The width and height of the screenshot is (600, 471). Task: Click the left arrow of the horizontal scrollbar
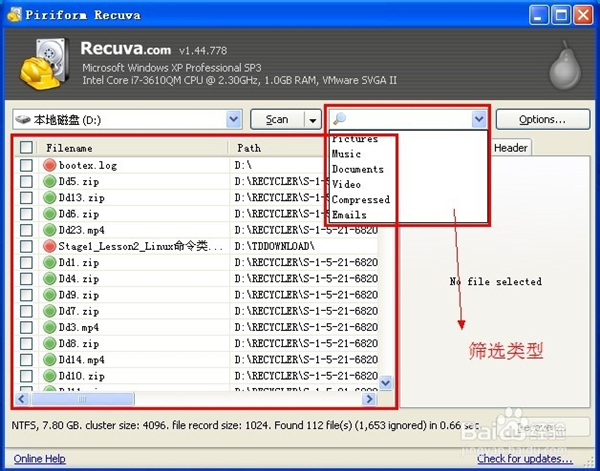pos(22,399)
